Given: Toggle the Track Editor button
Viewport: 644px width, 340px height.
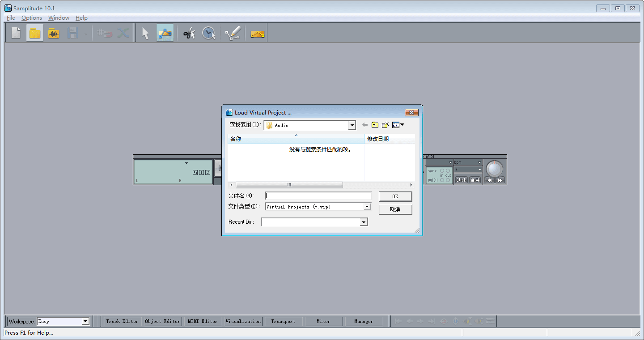Looking at the screenshot, I should click(x=122, y=321).
